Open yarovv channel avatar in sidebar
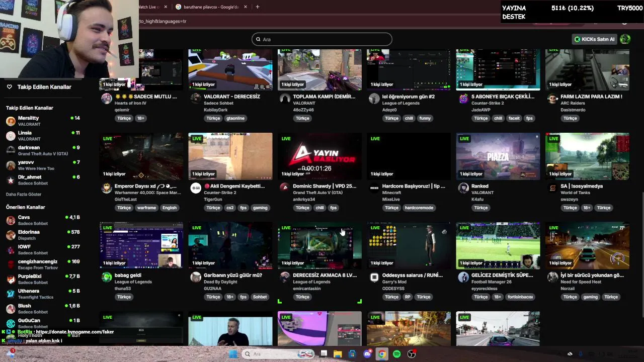This screenshot has width=644, height=362. (x=11, y=165)
